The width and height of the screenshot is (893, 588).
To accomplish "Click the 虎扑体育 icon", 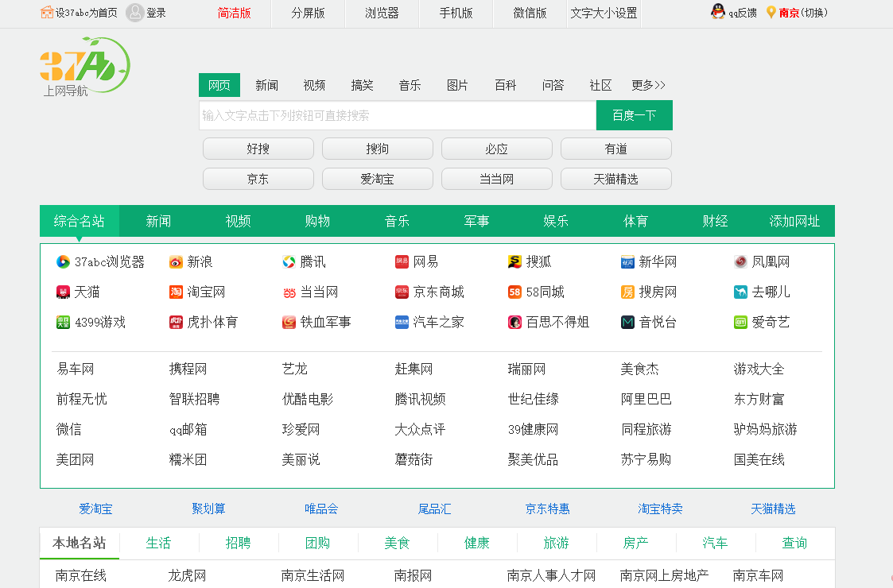I will [176, 322].
